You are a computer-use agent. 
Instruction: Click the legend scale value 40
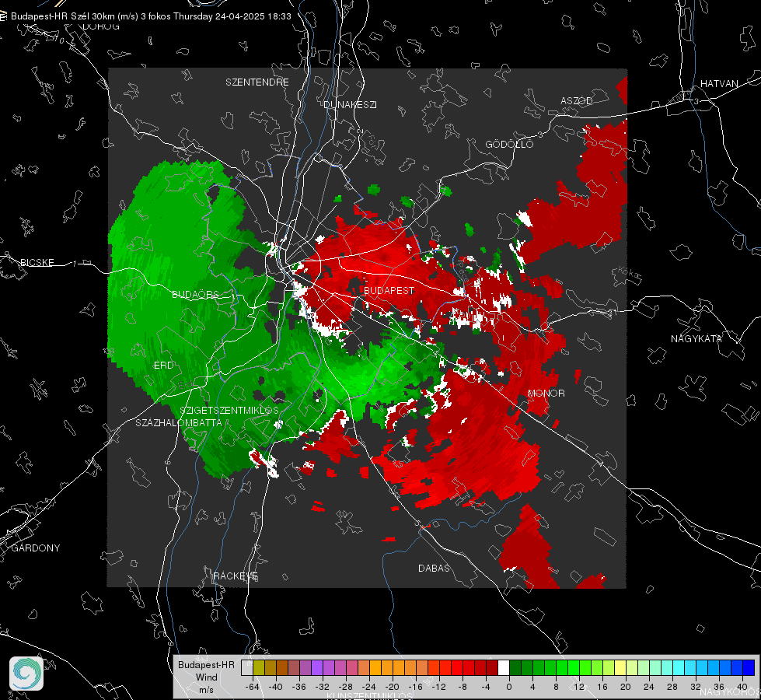pos(742,687)
